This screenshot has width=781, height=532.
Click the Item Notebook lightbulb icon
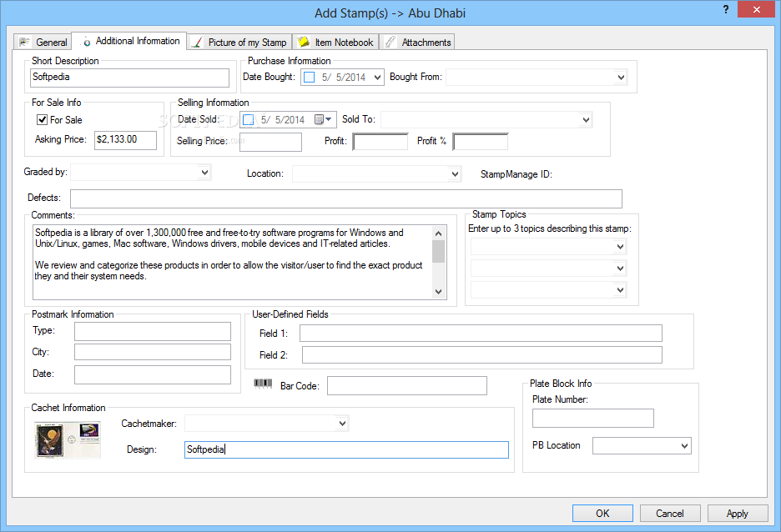point(304,42)
